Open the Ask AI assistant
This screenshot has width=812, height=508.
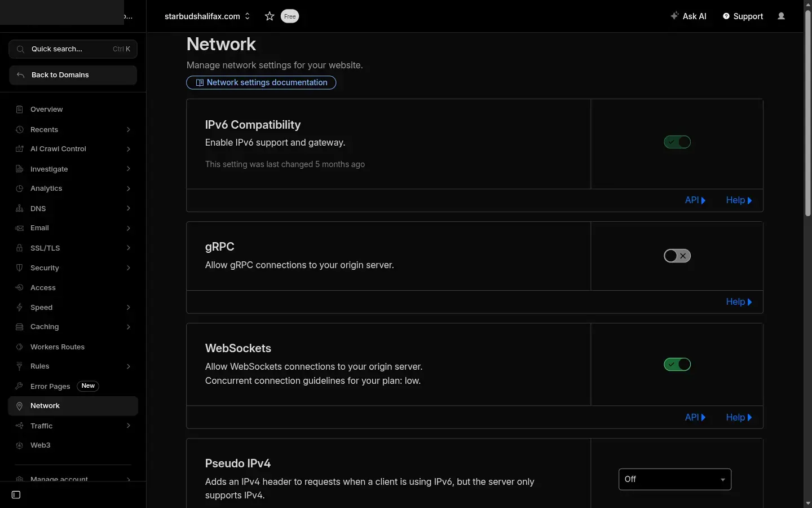(689, 16)
